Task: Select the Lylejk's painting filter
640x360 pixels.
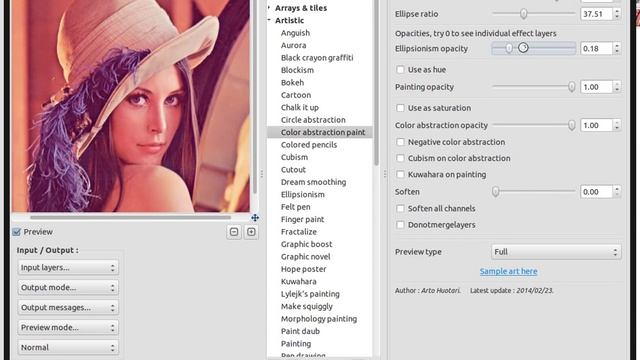Action: point(310,294)
